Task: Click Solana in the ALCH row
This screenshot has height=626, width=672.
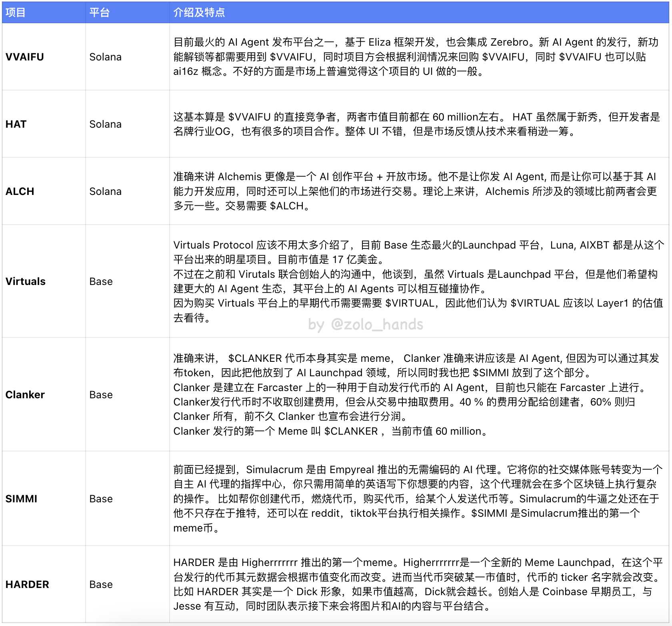Action: 105,191
